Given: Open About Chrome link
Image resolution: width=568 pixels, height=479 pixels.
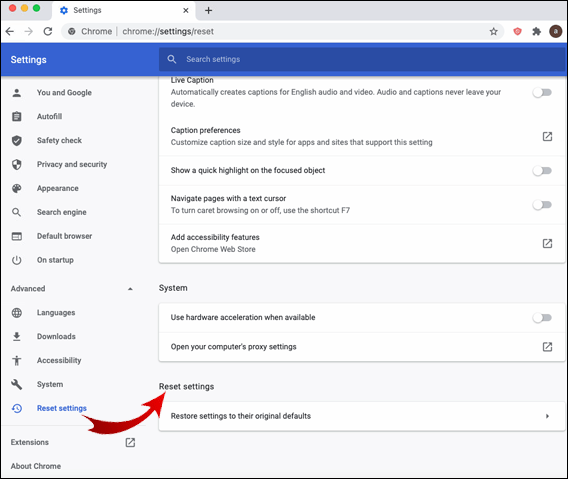Looking at the screenshot, I should coord(36,466).
